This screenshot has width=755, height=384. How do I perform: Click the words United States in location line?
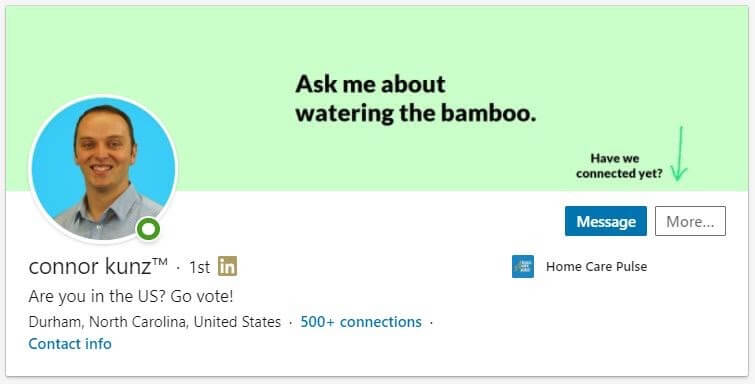tap(237, 321)
